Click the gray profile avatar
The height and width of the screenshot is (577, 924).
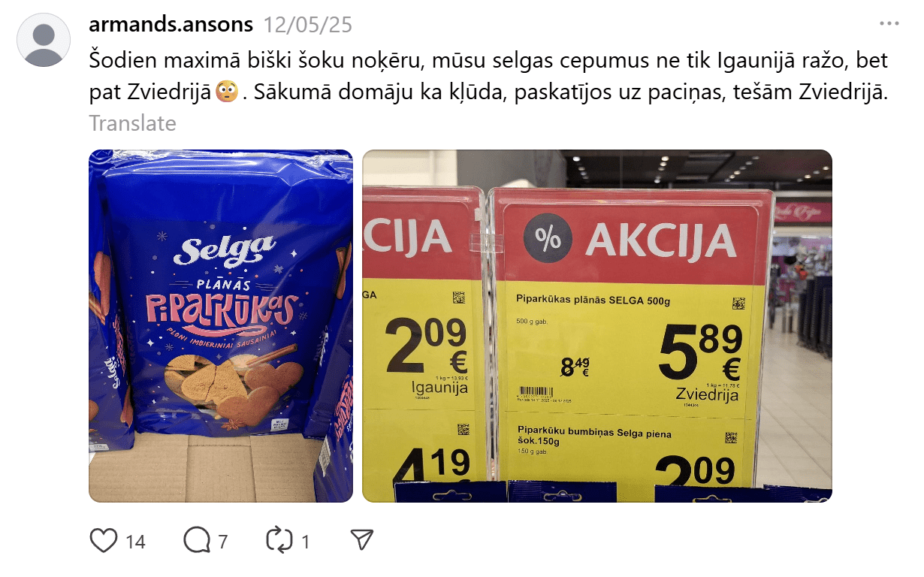(44, 40)
